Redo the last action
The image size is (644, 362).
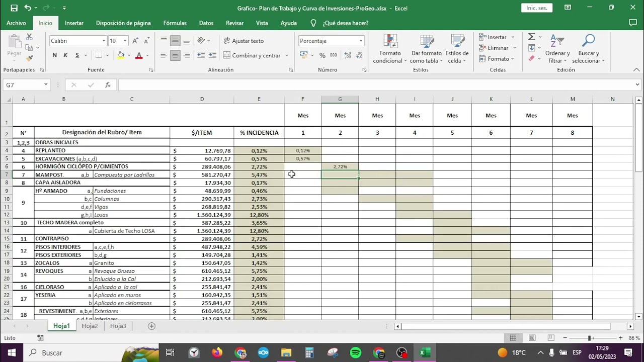[47, 8]
